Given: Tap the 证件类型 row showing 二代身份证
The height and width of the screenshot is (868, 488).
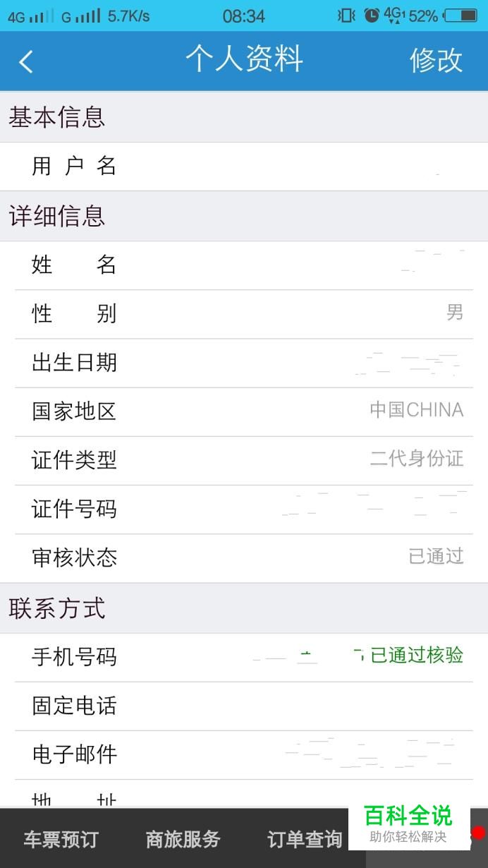Looking at the screenshot, I should click(244, 460).
